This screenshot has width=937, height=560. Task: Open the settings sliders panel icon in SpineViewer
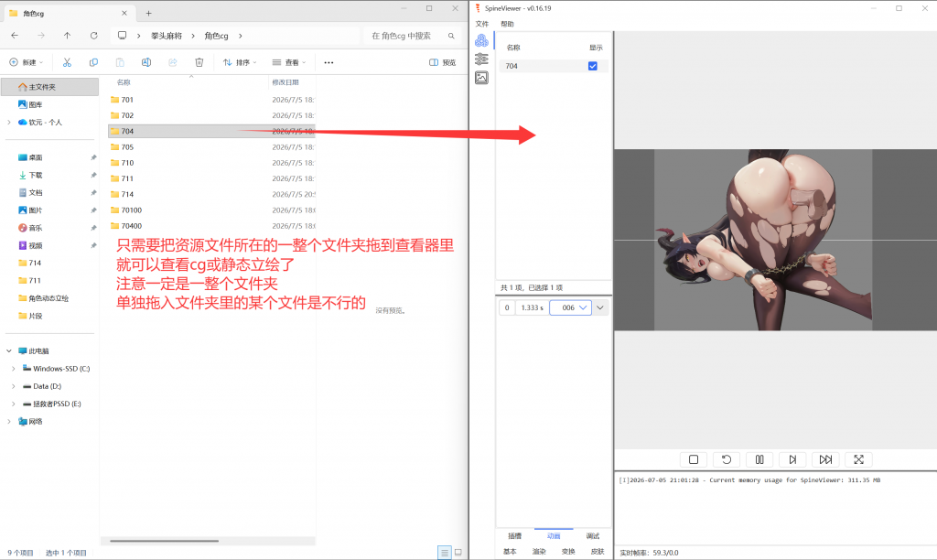tap(481, 59)
